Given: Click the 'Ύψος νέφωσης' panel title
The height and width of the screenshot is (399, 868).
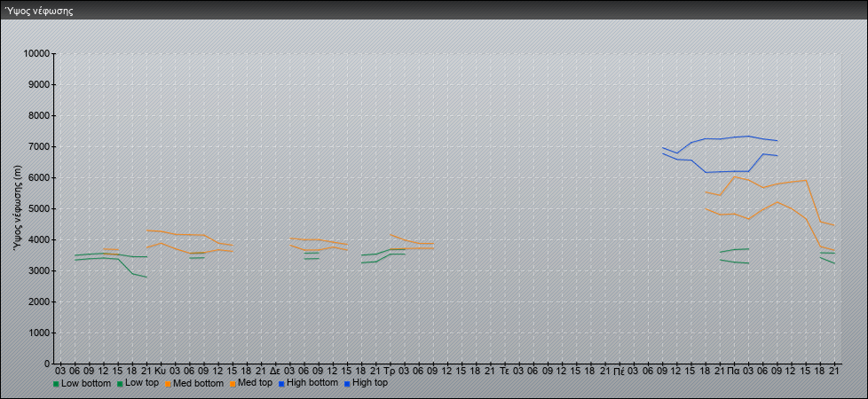Looking at the screenshot, I should coord(39,11).
